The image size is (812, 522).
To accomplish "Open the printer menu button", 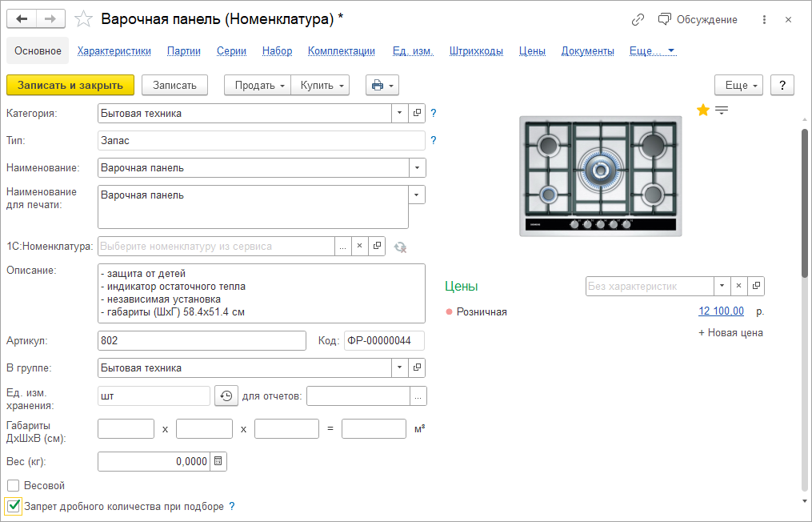I will coord(382,85).
